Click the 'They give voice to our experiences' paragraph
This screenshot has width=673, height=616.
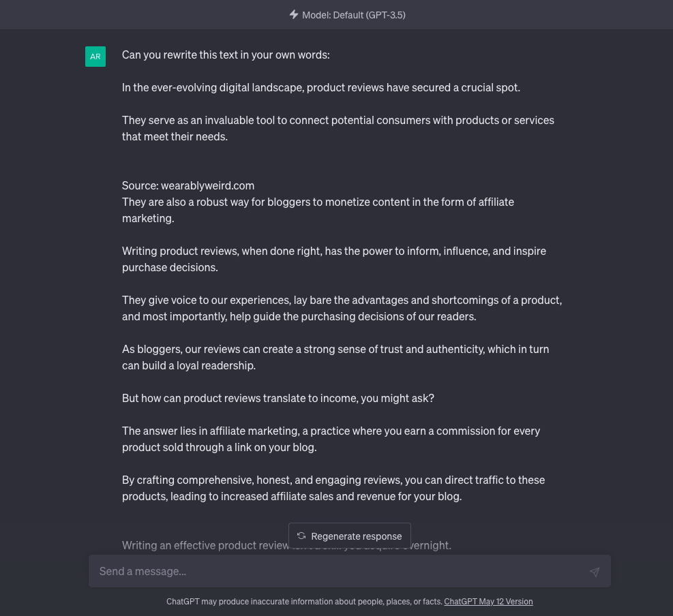[342, 308]
